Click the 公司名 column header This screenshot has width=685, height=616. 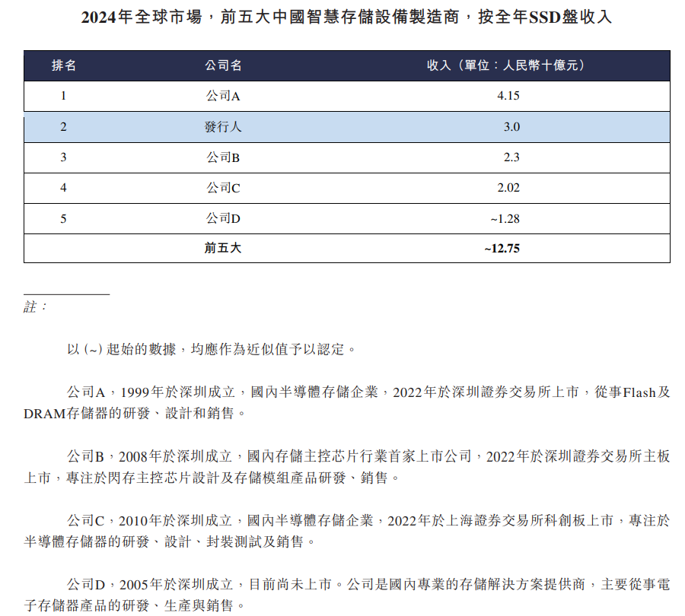[220, 65]
